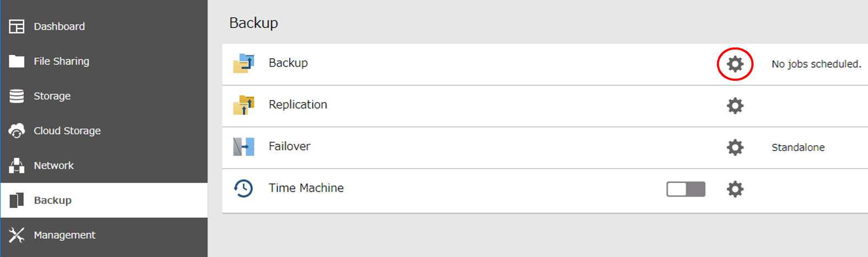Open Dashboard from the sidebar
The image size is (868, 257).
(59, 26)
